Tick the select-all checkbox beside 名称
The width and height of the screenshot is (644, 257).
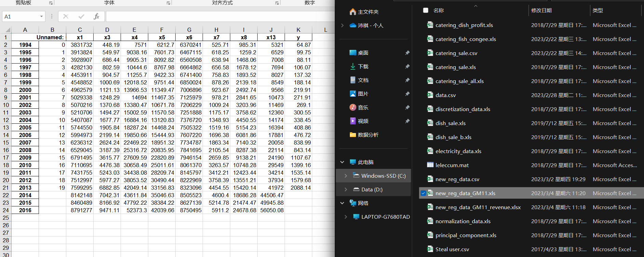point(426,10)
